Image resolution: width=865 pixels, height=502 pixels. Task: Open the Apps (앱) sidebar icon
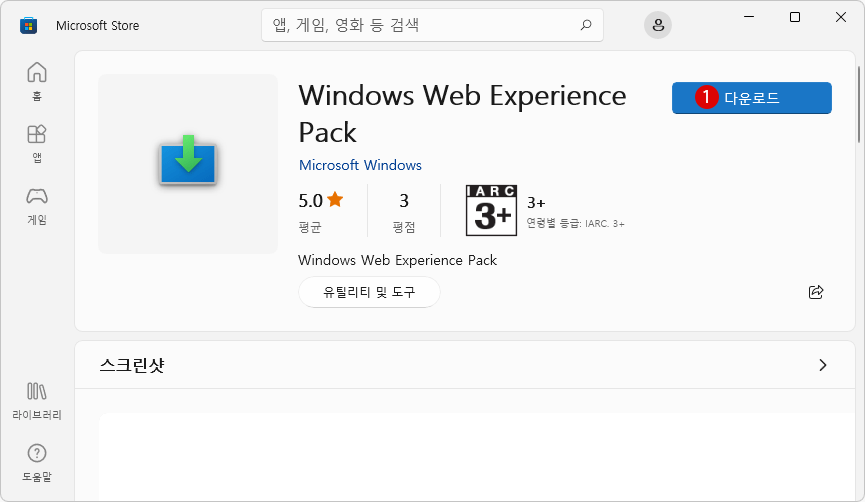[x=37, y=143]
